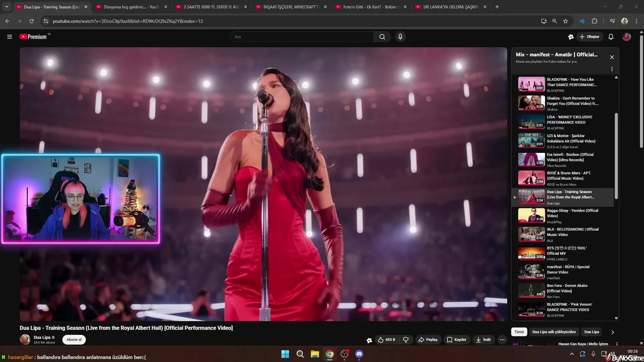
Task: Click the YouTube search magnifier button
Action: tap(382, 37)
